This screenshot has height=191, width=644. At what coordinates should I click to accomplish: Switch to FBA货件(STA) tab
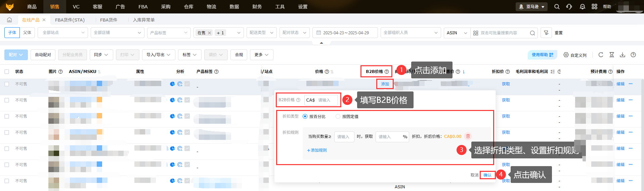[x=70, y=20]
